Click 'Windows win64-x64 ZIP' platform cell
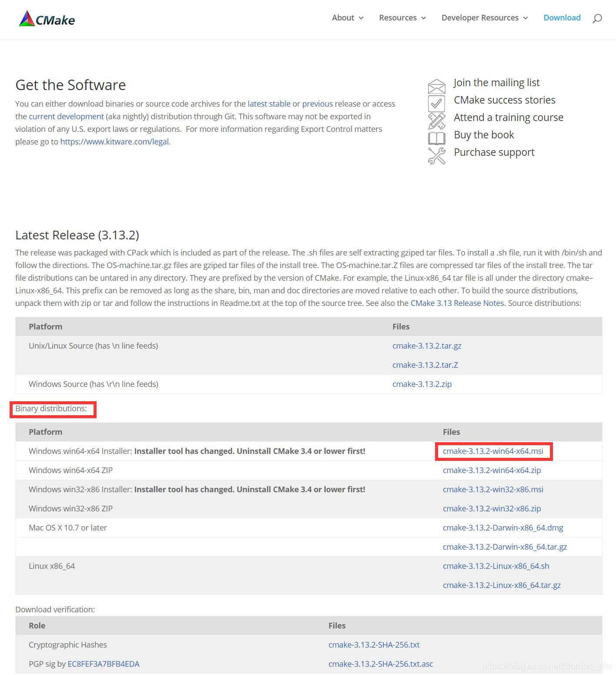This screenshot has height=675, width=616. (x=70, y=470)
